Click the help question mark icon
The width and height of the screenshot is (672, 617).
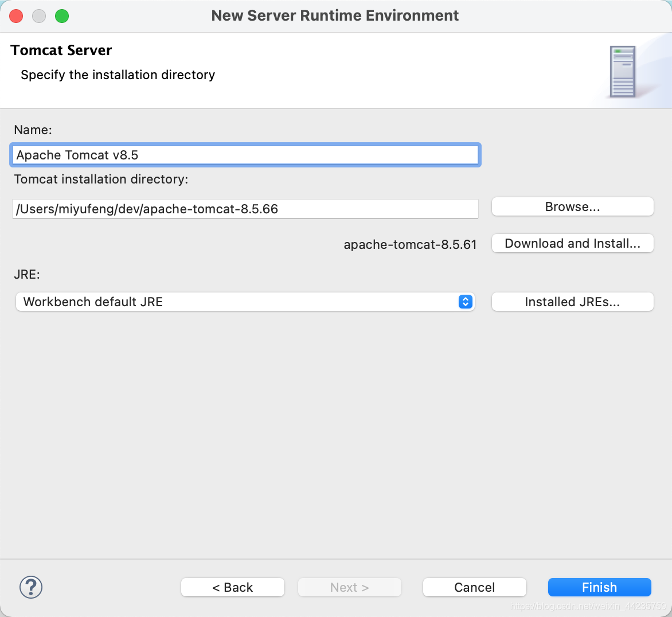pos(30,587)
